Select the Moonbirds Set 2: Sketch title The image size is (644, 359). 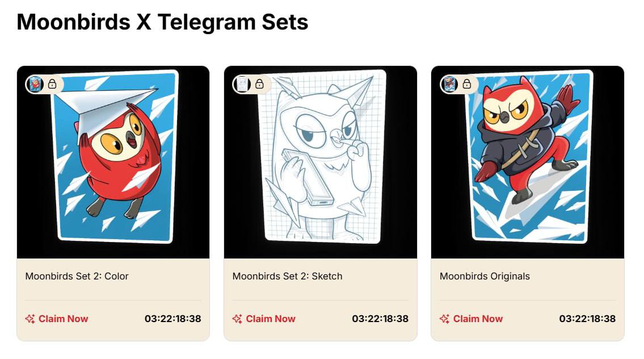(287, 276)
